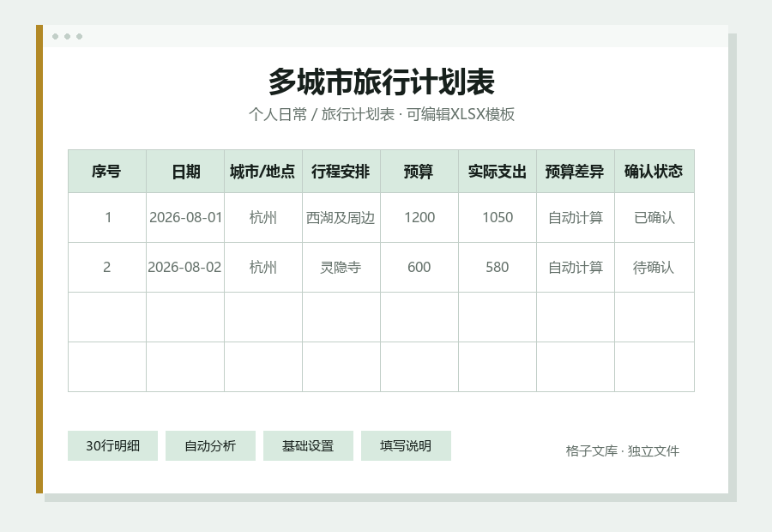Click the 预算 column header
The height and width of the screenshot is (532, 772).
click(x=419, y=172)
